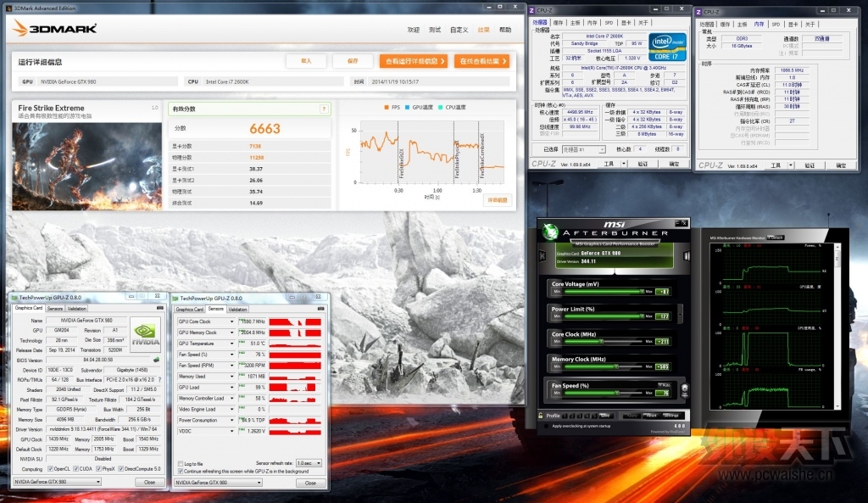Toggle the OpenCL checkbox in GPU-Z
The image size is (868, 503).
tap(50, 469)
